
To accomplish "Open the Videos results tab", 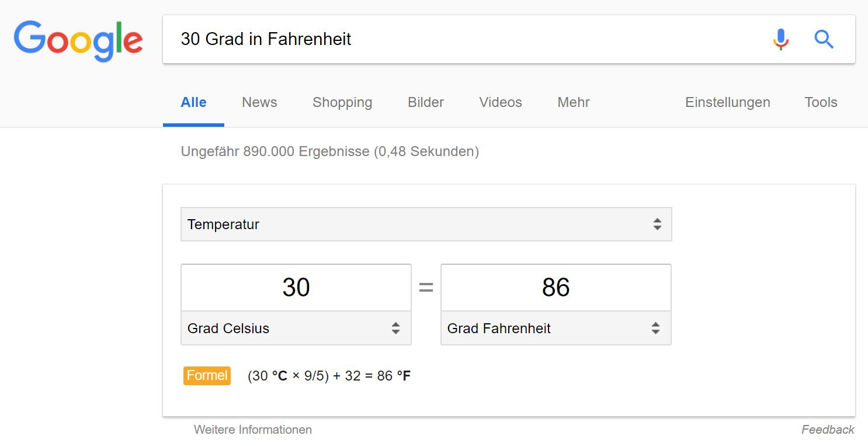I will [501, 103].
